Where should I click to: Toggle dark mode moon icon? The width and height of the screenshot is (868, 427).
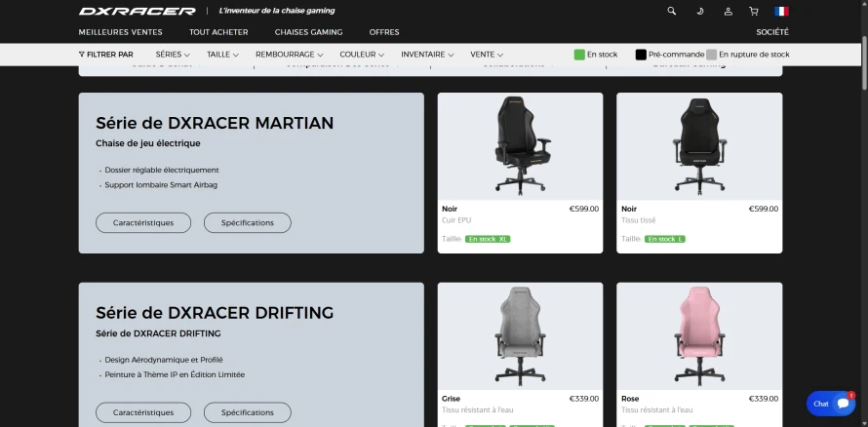pos(699,11)
